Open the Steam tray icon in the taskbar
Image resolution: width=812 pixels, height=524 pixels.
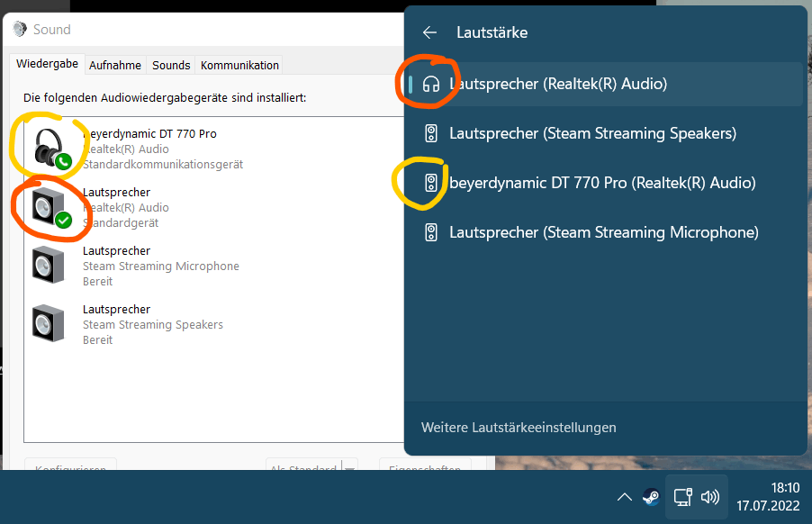coord(651,497)
